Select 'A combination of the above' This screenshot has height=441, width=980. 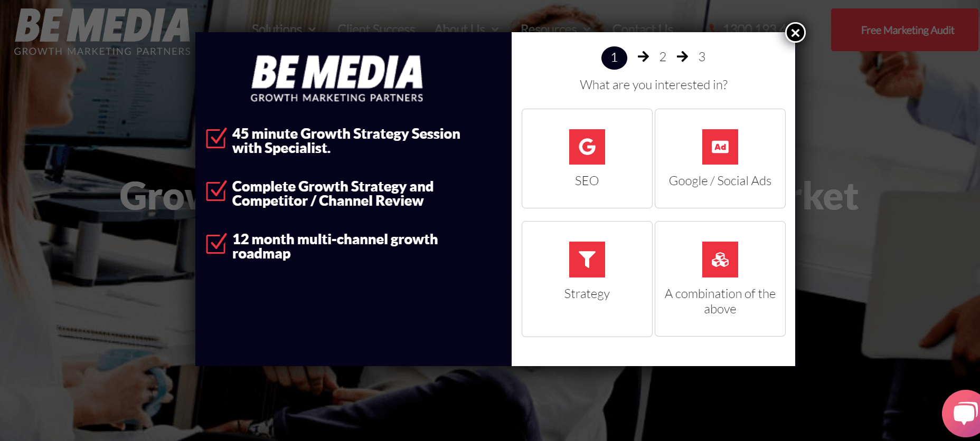click(720, 279)
